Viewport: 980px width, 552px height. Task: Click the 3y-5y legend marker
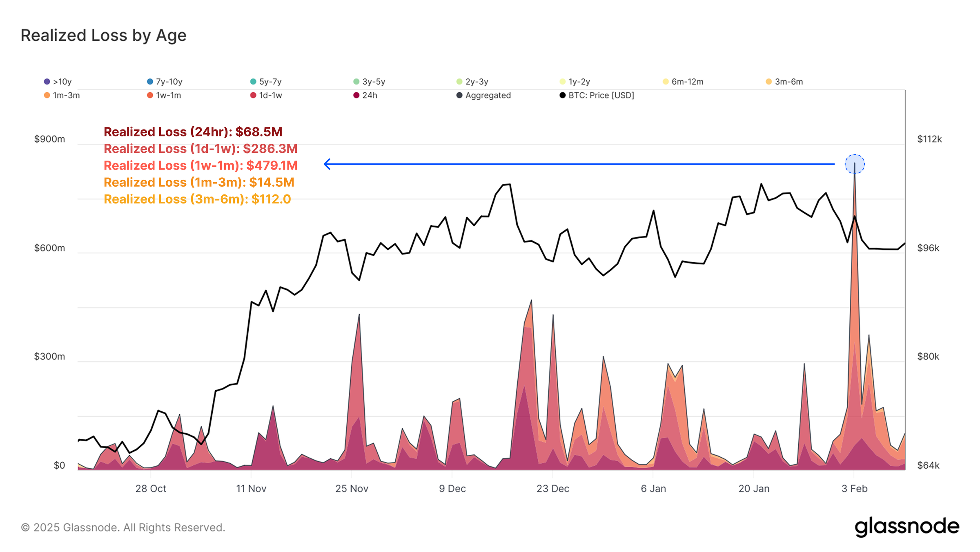[x=356, y=81]
